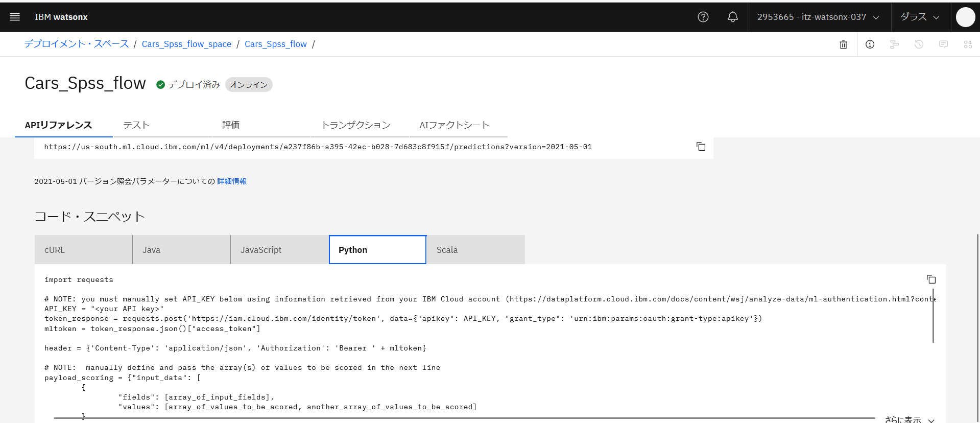The height and width of the screenshot is (423, 980).
Task: Select the cURL snippet tab
Action: coord(83,250)
